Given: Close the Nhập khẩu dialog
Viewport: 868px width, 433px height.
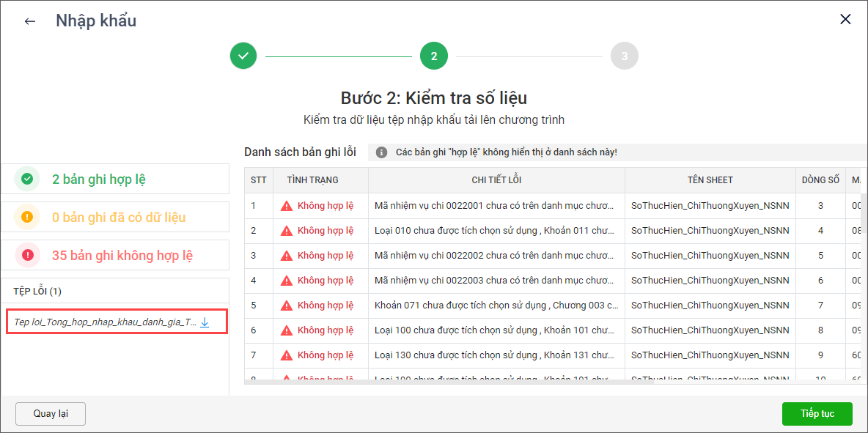Looking at the screenshot, I should (x=845, y=20).
